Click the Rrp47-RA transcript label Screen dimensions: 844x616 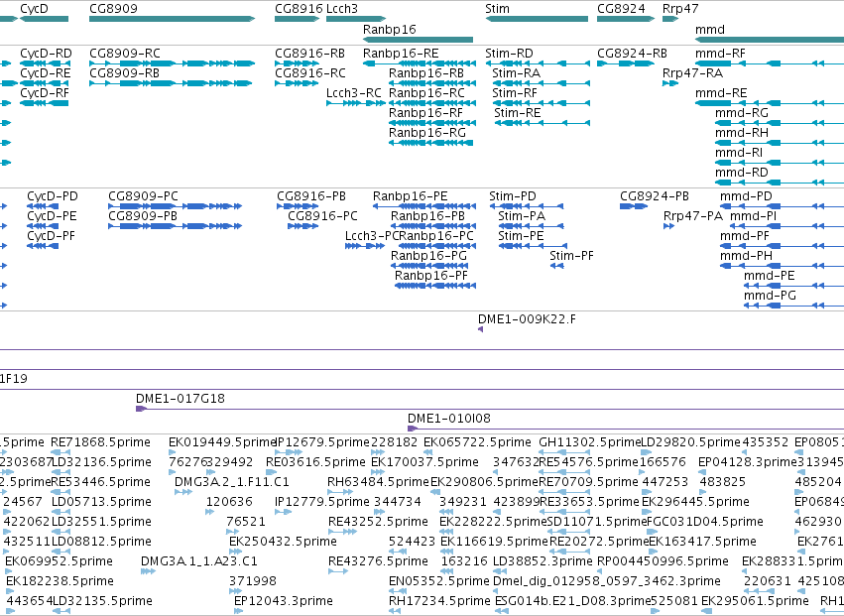[692, 72]
